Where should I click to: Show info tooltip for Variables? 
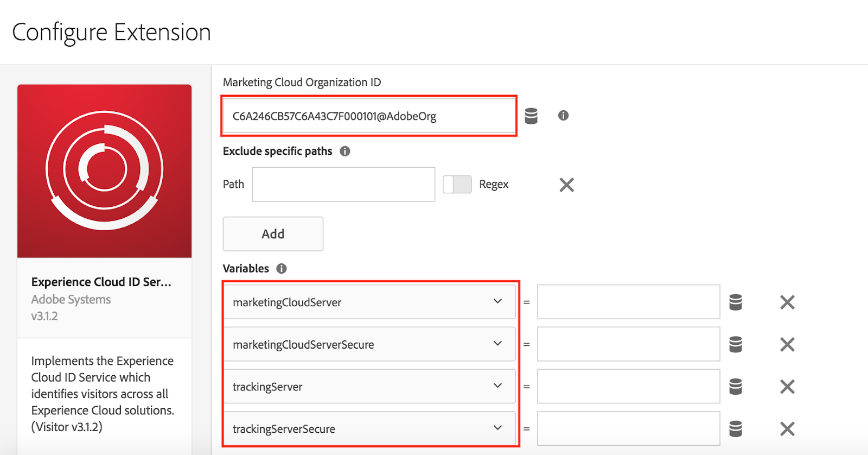282,268
